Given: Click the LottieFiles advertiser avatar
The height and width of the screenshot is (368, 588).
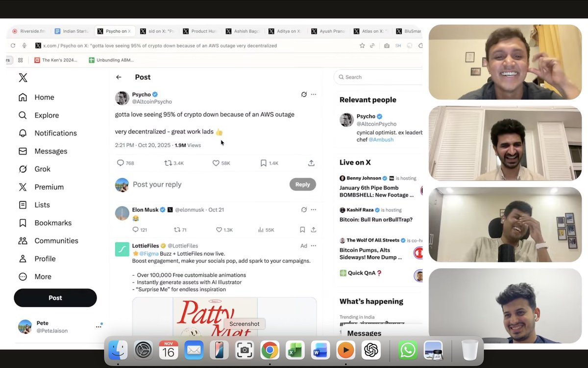Looking at the screenshot, I should 122,249.
